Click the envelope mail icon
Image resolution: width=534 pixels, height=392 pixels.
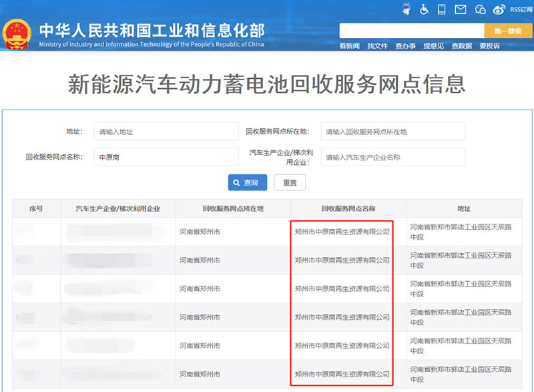click(461, 9)
